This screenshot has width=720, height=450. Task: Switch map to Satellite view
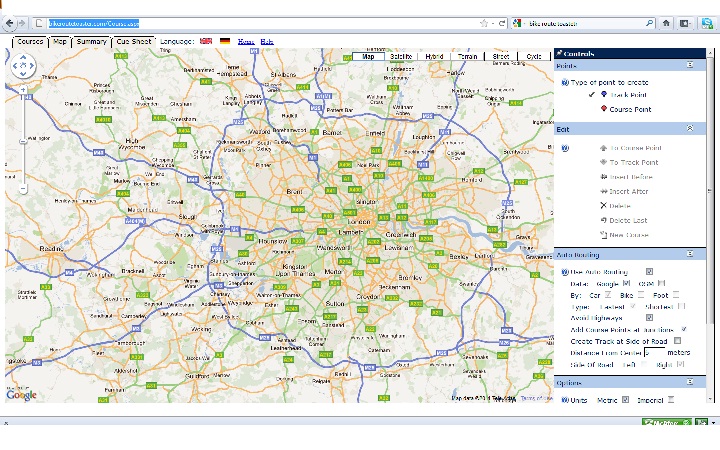tap(401, 57)
